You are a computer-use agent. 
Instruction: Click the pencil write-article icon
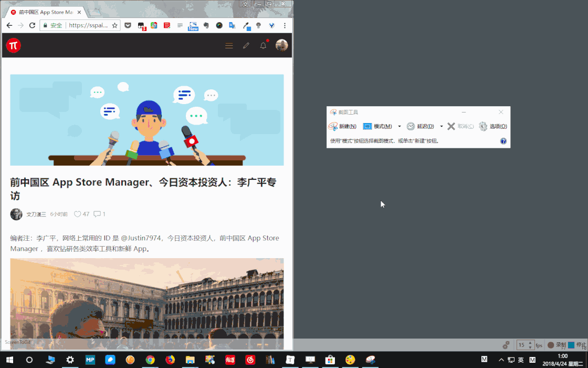click(246, 46)
